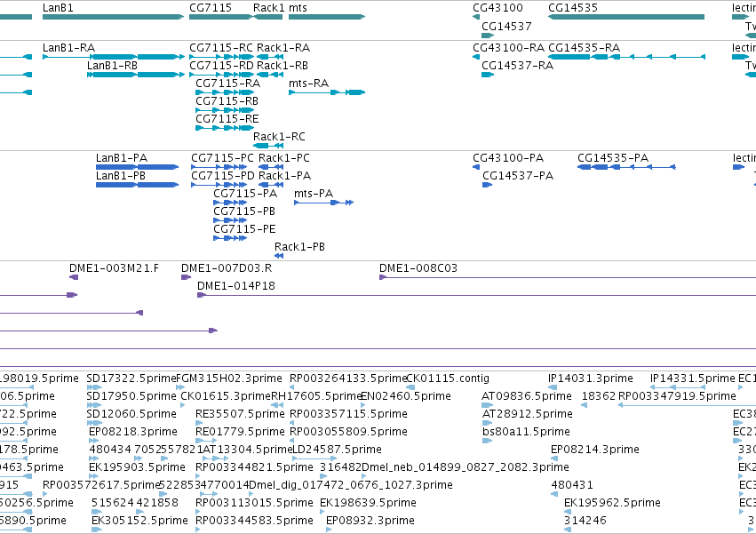Image resolution: width=756 pixels, height=534 pixels.
Task: Select the Rack1-PC protein label
Action: (x=284, y=158)
